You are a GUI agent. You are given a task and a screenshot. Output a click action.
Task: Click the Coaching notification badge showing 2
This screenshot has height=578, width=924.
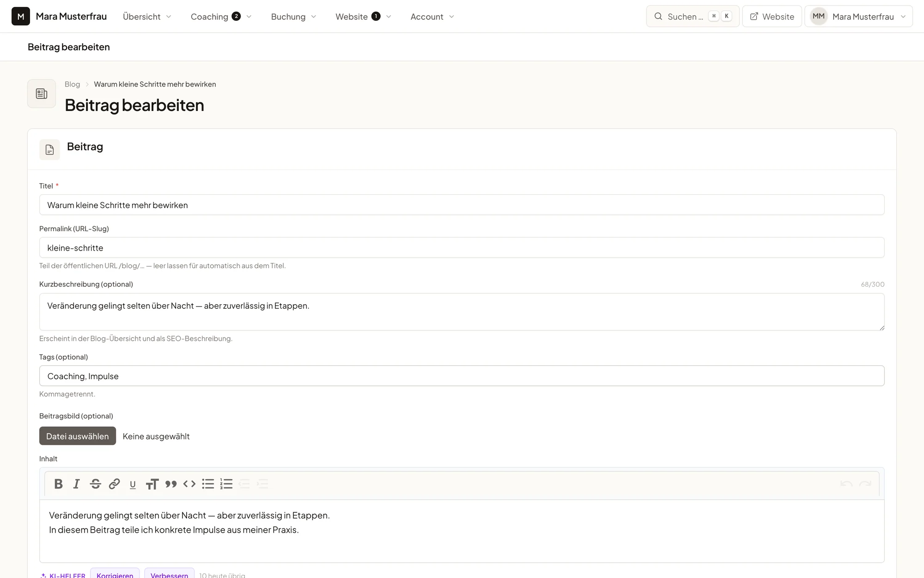[x=236, y=16]
